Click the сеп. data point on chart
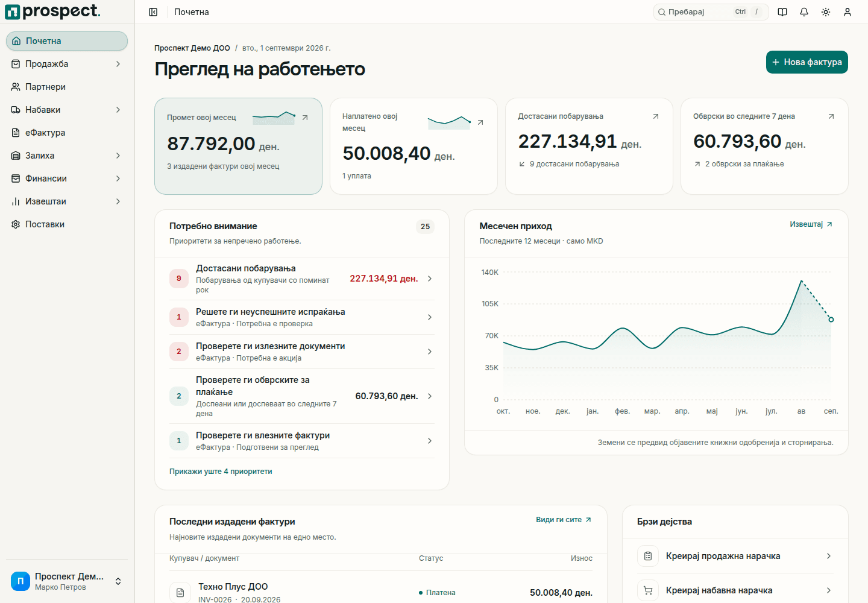 831,320
